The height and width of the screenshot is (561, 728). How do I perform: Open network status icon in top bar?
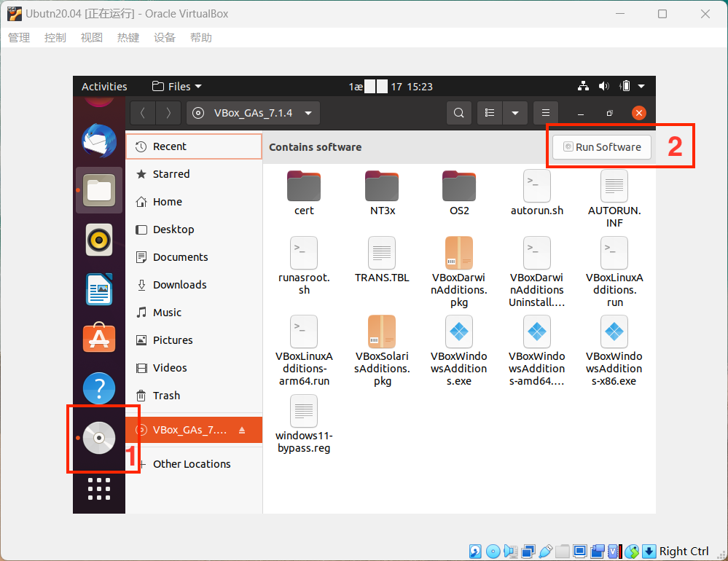(583, 86)
